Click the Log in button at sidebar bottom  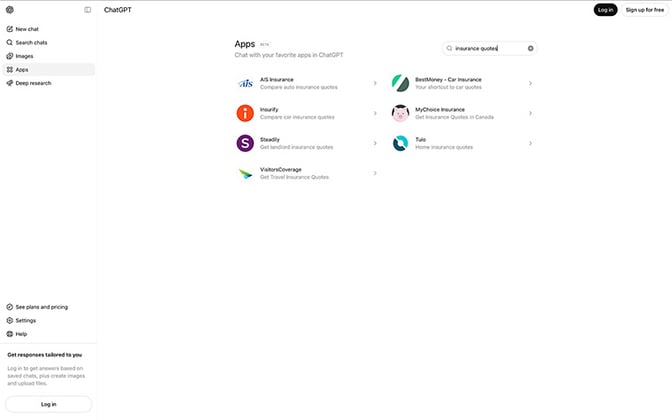tap(48, 404)
